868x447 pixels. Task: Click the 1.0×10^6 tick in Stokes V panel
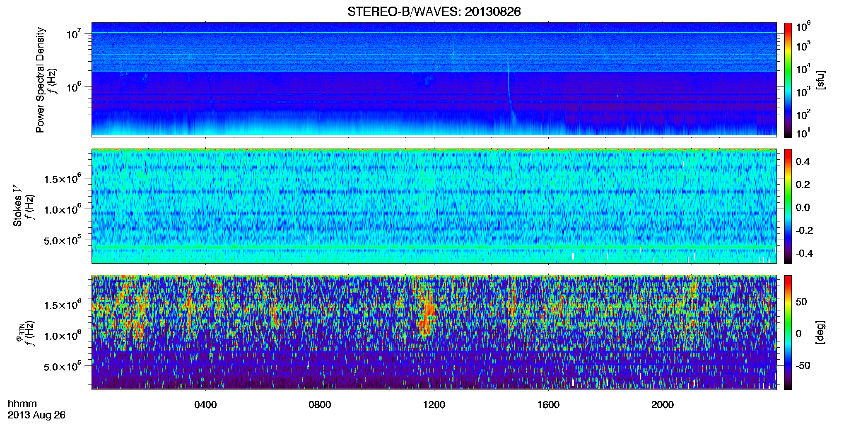pyautogui.click(x=63, y=209)
